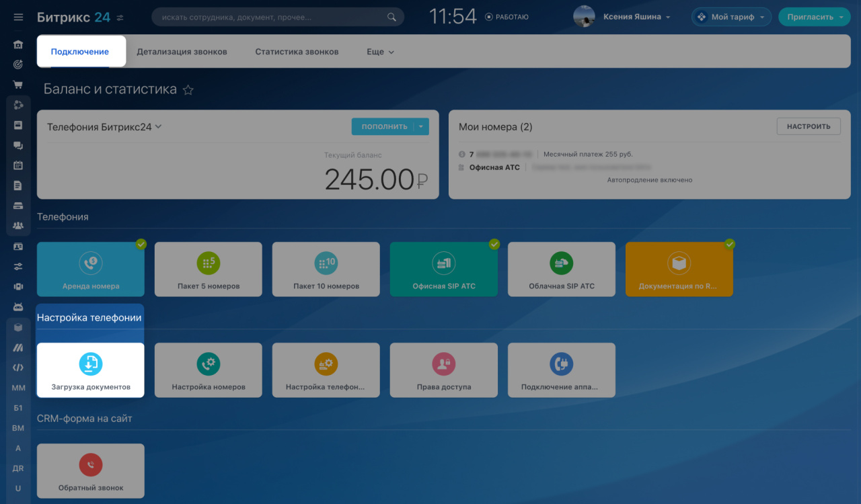Open the telephony vibrating phone sidebar icon
This screenshot has width=861, height=504.
[18, 287]
